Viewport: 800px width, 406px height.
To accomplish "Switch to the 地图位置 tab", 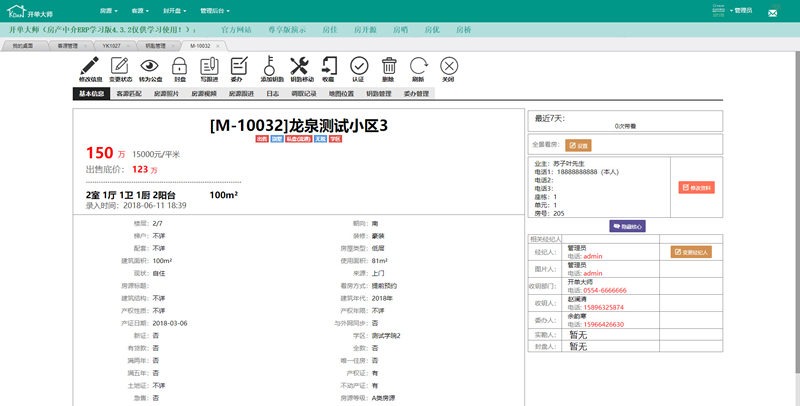I will tap(342, 94).
